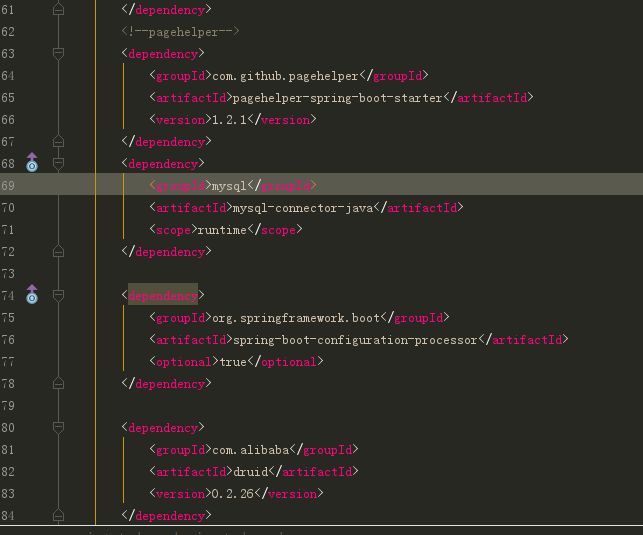Click the gutter override icon on line 68
The image size is (643, 535).
tap(32, 162)
